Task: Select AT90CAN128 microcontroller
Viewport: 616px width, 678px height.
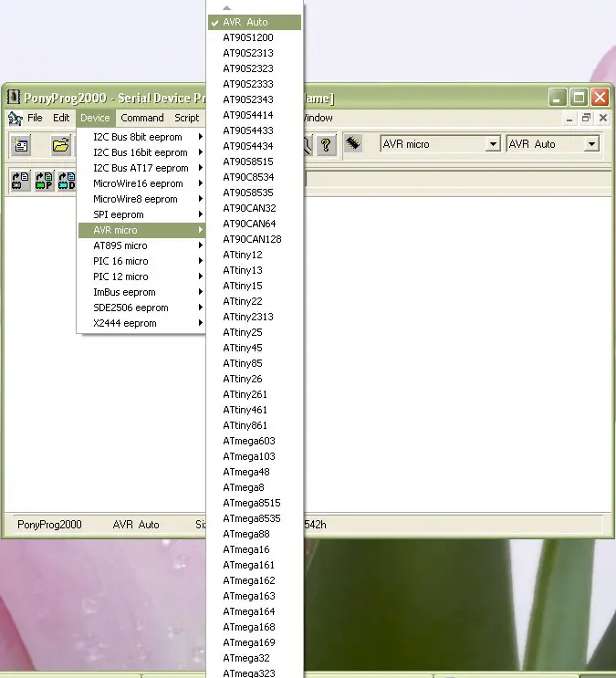Action: point(255,240)
